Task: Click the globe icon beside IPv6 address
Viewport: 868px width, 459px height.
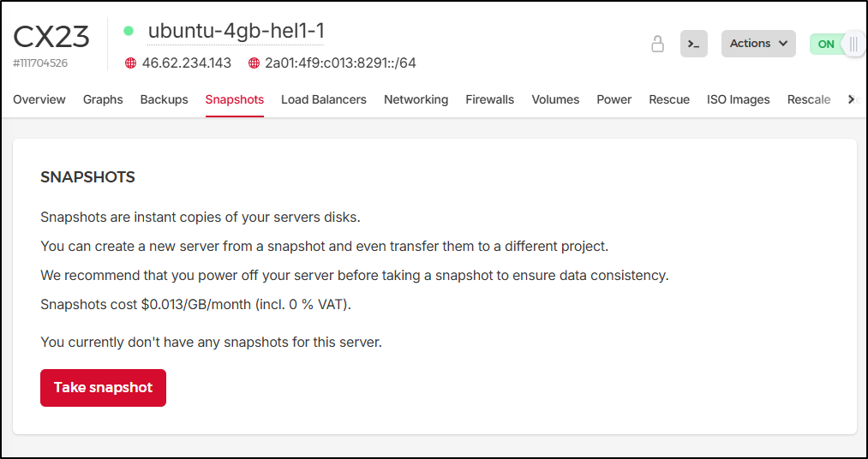Action: point(254,63)
